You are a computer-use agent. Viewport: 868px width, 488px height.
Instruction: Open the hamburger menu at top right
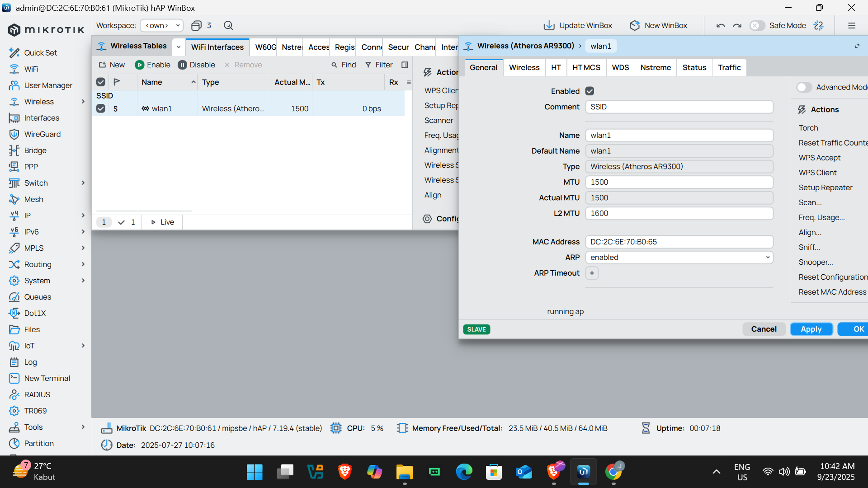tap(852, 25)
